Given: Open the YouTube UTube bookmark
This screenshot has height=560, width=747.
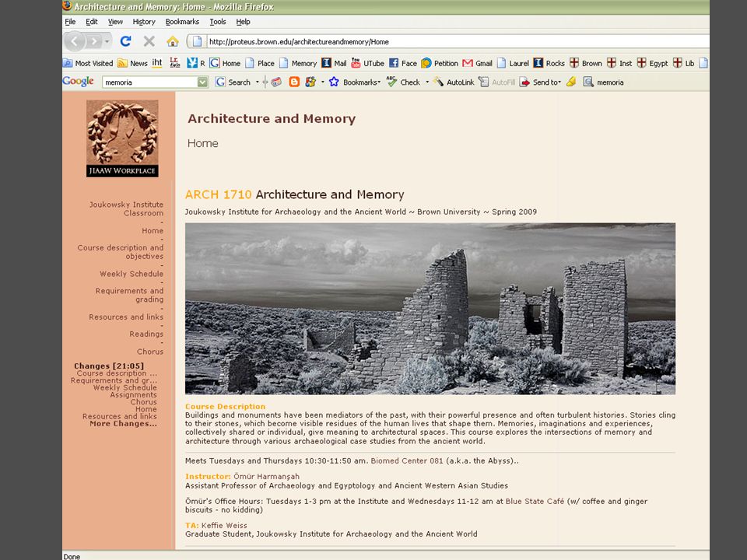Looking at the screenshot, I should [367, 63].
